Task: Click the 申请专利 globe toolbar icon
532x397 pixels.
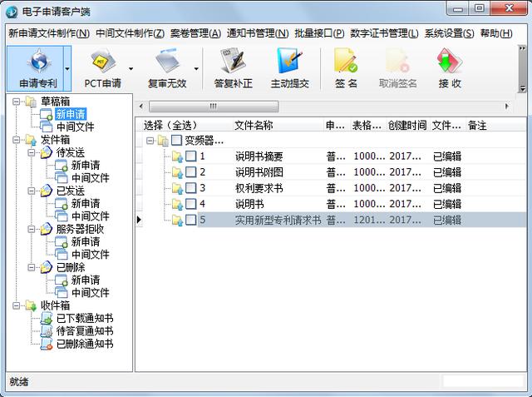Action: [39, 62]
